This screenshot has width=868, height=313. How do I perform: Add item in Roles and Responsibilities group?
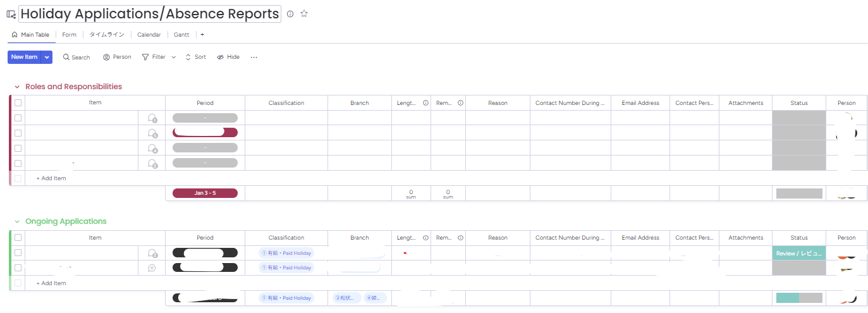[51, 178]
